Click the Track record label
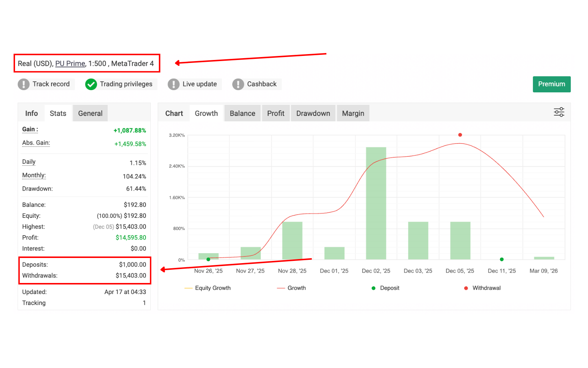 (x=51, y=84)
